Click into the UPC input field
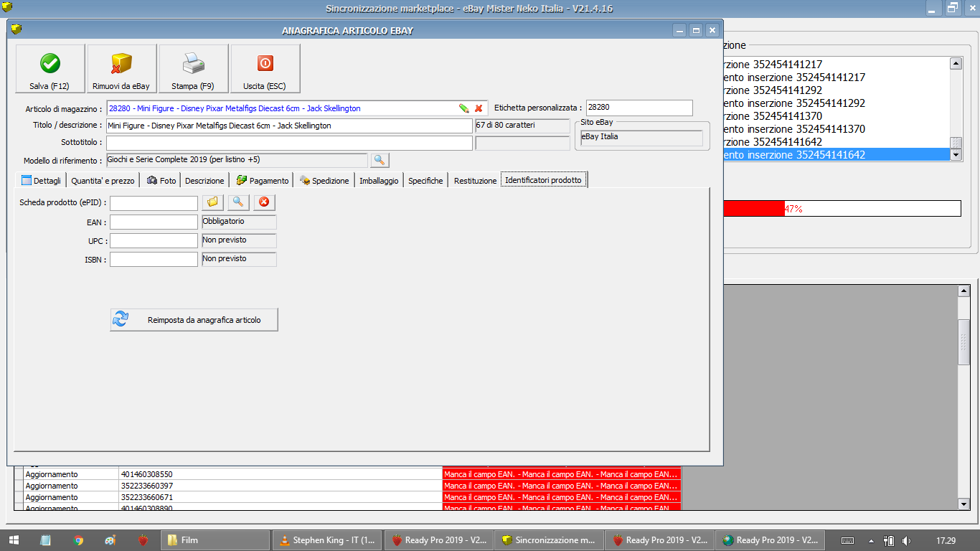This screenshot has width=980, height=551. [154, 240]
